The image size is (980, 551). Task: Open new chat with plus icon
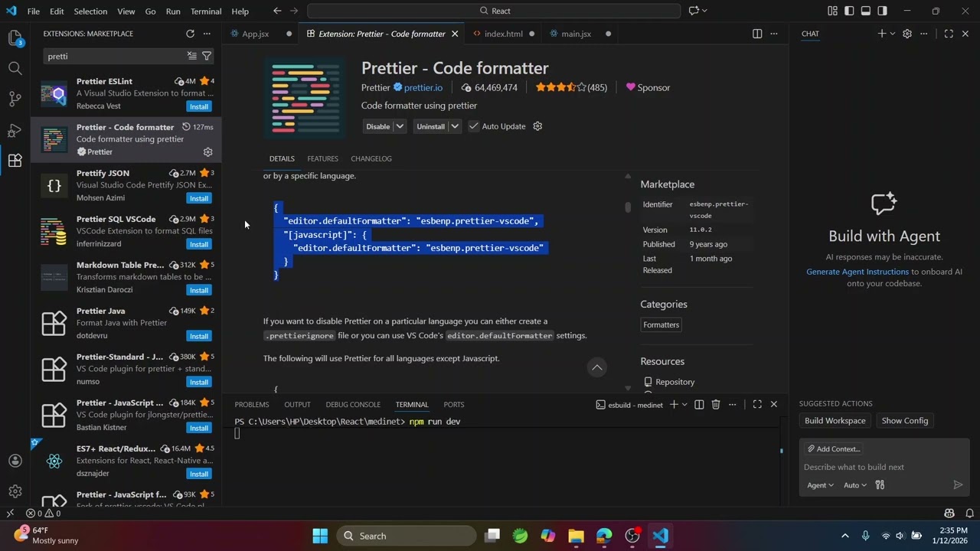881,34
